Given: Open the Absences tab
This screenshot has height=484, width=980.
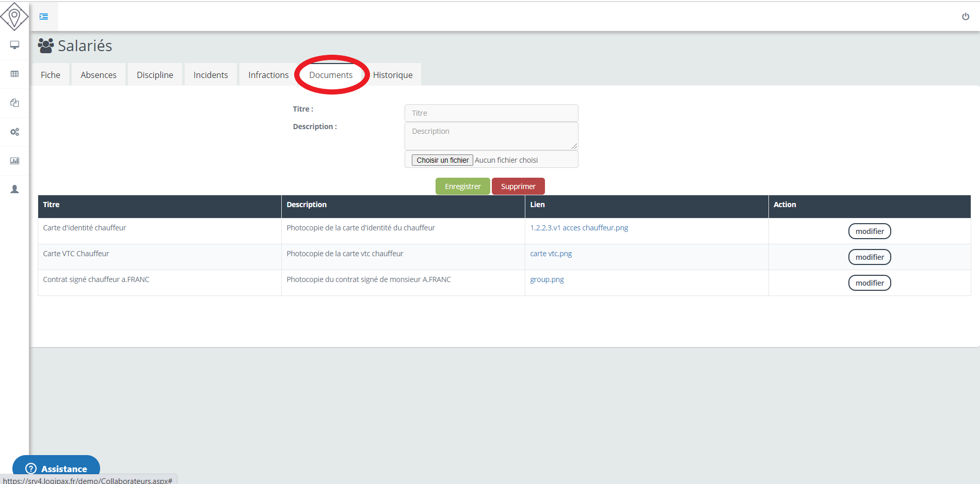Looking at the screenshot, I should coord(99,75).
